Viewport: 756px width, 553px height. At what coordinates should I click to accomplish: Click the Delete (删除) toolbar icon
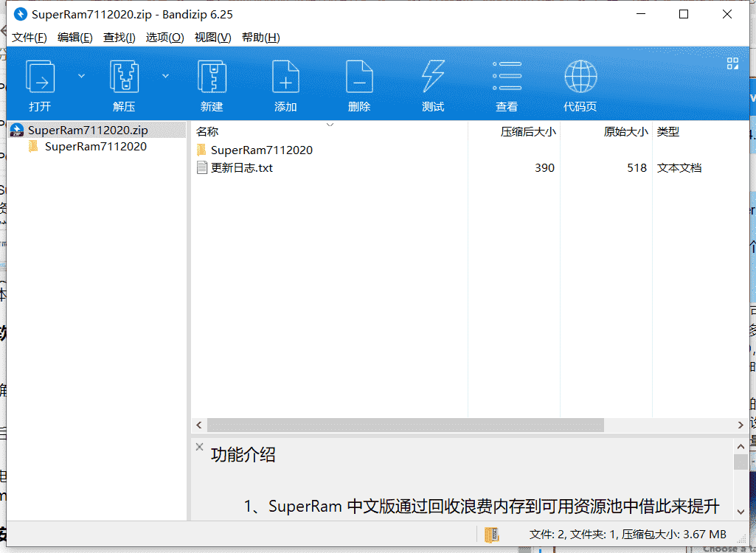[x=359, y=76]
